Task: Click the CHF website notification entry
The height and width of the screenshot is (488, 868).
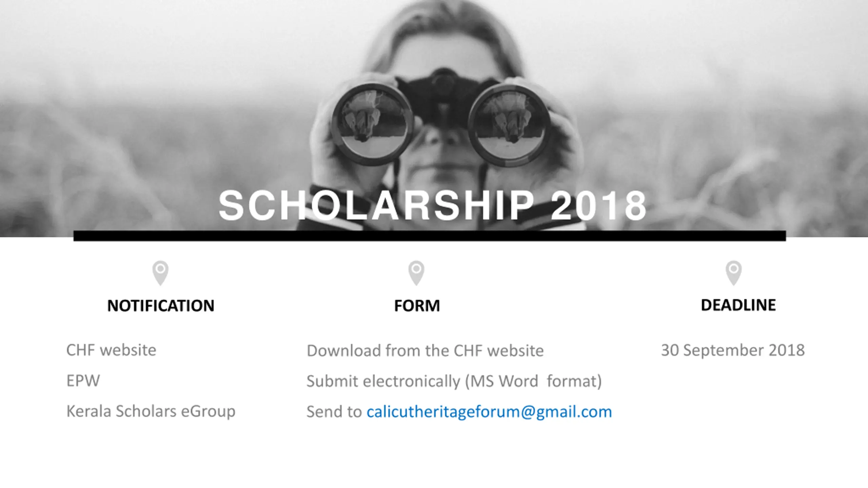Action: point(111,350)
